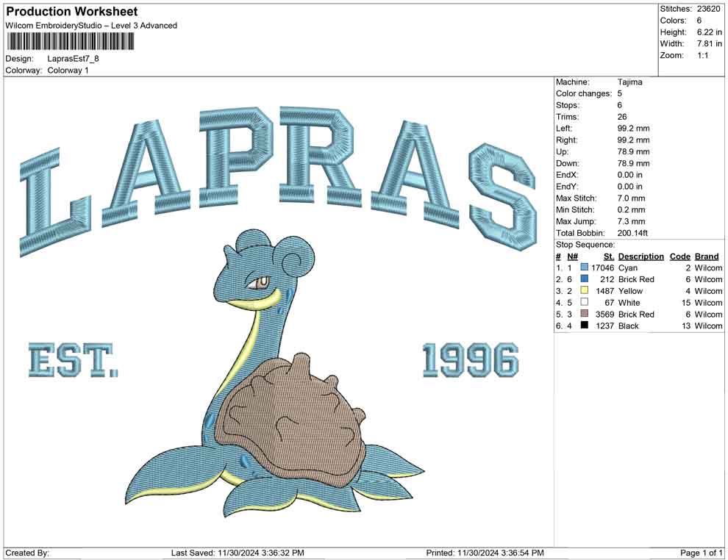Image resolution: width=728 pixels, height=560 pixels.
Task: Click the Cyan color swatch in stop sequence
Action: point(584,268)
